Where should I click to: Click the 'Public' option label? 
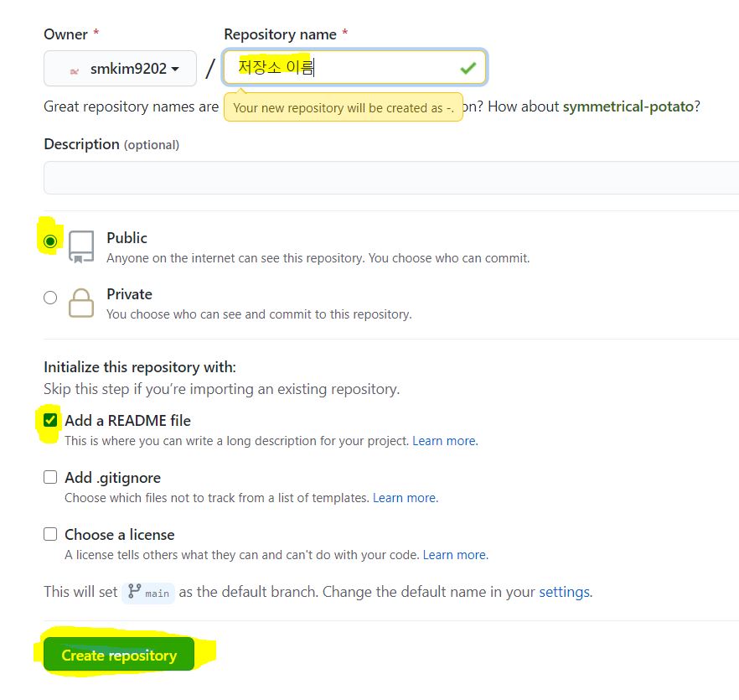127,238
